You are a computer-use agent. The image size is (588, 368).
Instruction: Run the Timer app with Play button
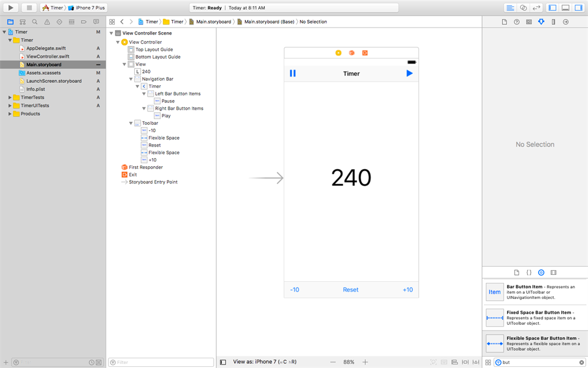[x=11, y=7]
